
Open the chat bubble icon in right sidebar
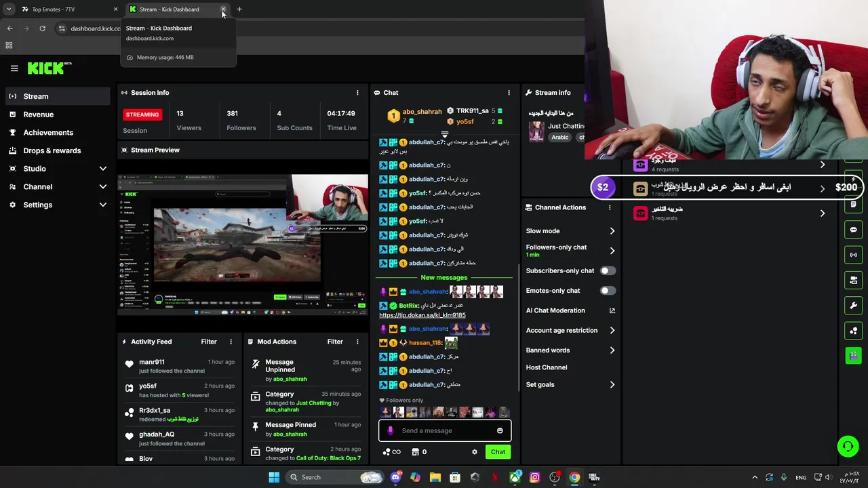pos(853,230)
